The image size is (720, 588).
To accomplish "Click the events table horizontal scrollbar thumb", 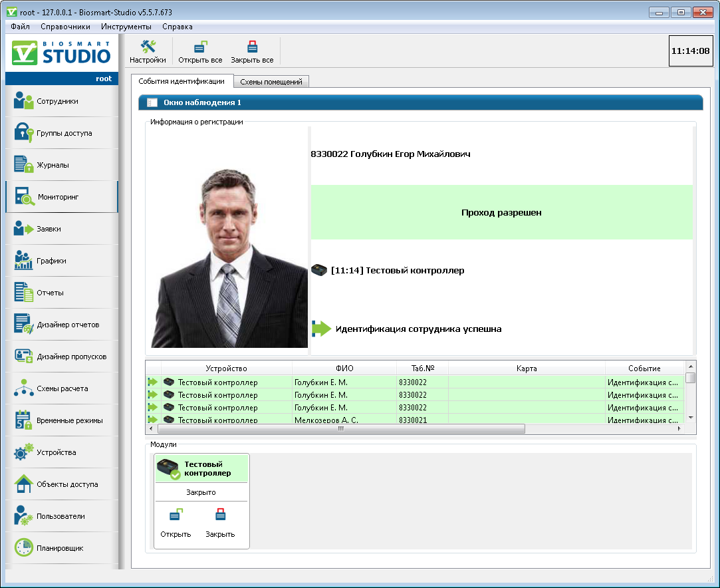I will click(339, 429).
